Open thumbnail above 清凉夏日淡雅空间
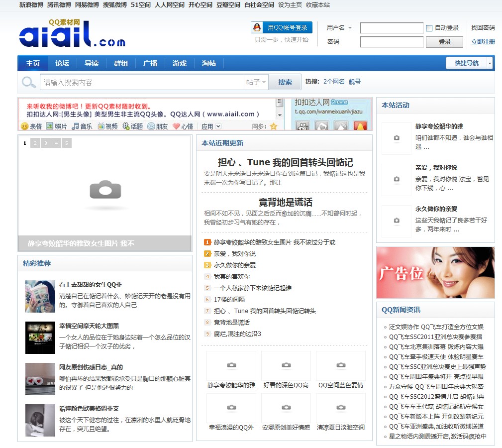The width and height of the screenshot is (502, 448). 341,408
